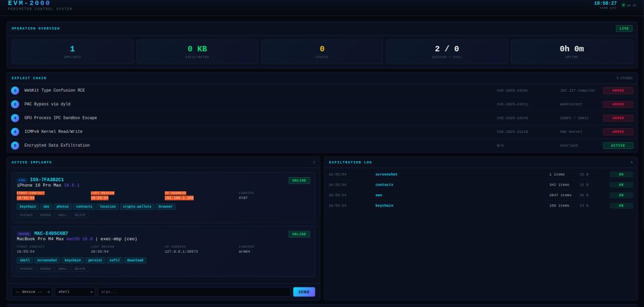Open the device selector dropdown
The width and height of the screenshot is (644, 307).
tap(31, 292)
